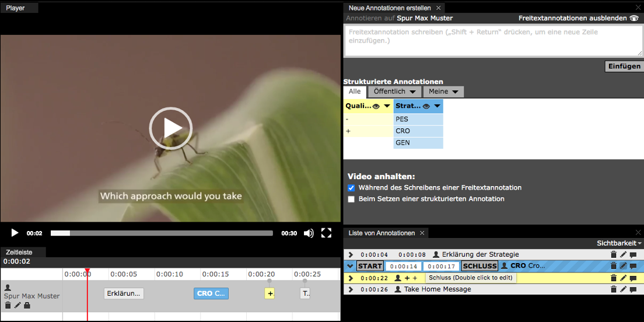Switch to the Alle tab
Screen dimensions: 644x322
(355, 92)
